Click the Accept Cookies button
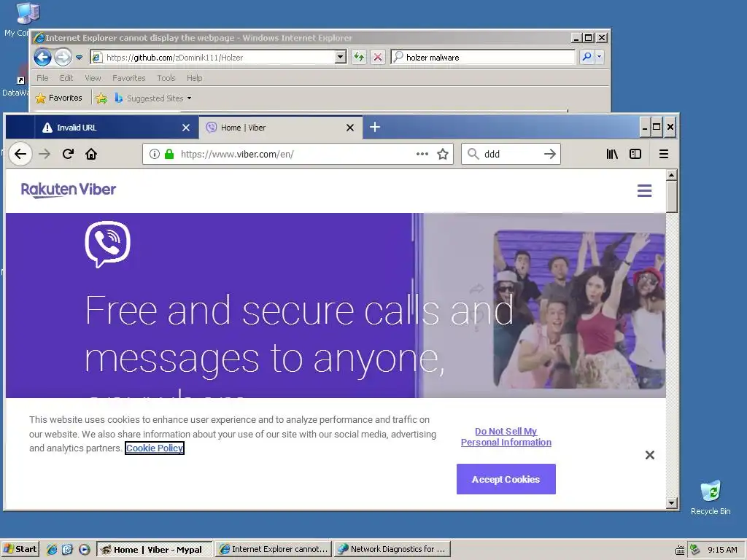Image resolution: width=747 pixels, height=560 pixels. pyautogui.click(x=506, y=479)
